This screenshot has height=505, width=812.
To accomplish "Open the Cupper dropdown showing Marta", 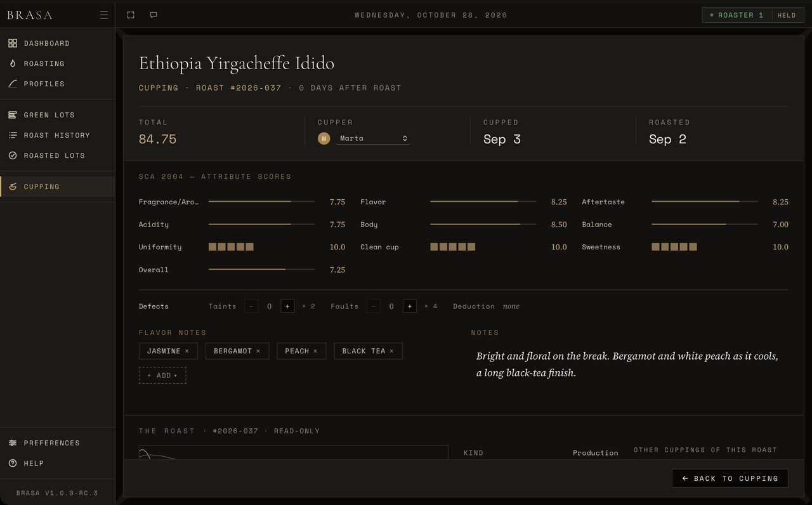I will point(373,138).
